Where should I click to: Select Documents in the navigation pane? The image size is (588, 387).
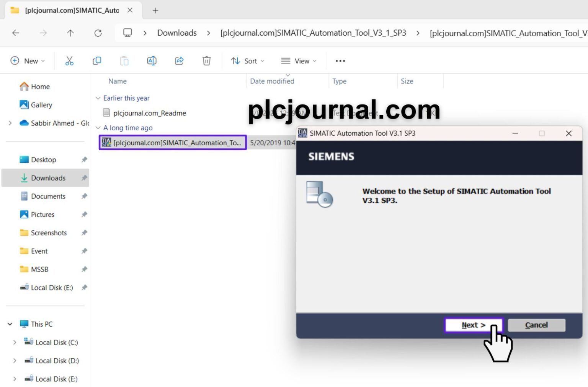click(x=48, y=196)
